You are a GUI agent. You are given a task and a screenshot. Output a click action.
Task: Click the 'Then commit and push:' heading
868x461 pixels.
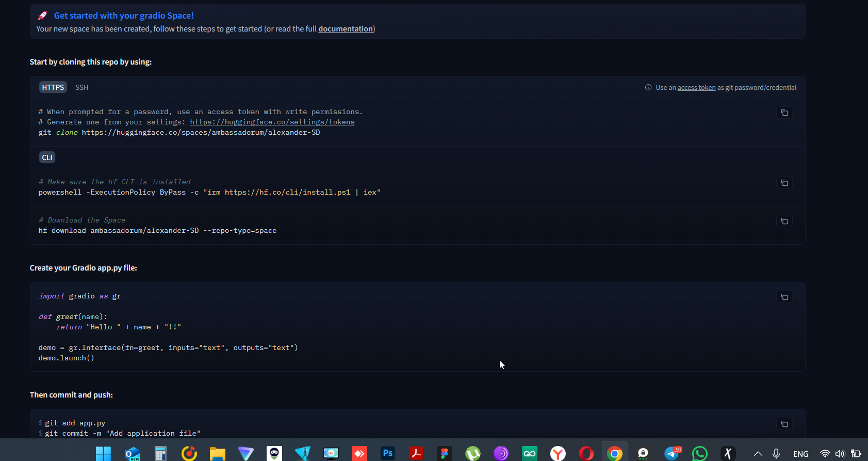pos(71,395)
